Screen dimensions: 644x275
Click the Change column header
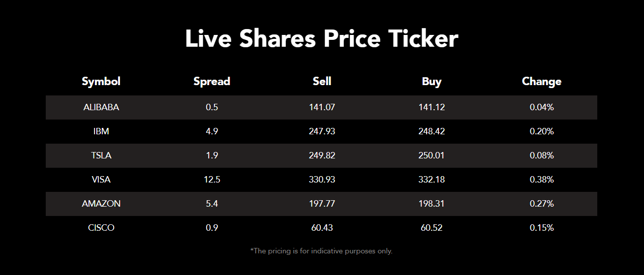pos(541,82)
